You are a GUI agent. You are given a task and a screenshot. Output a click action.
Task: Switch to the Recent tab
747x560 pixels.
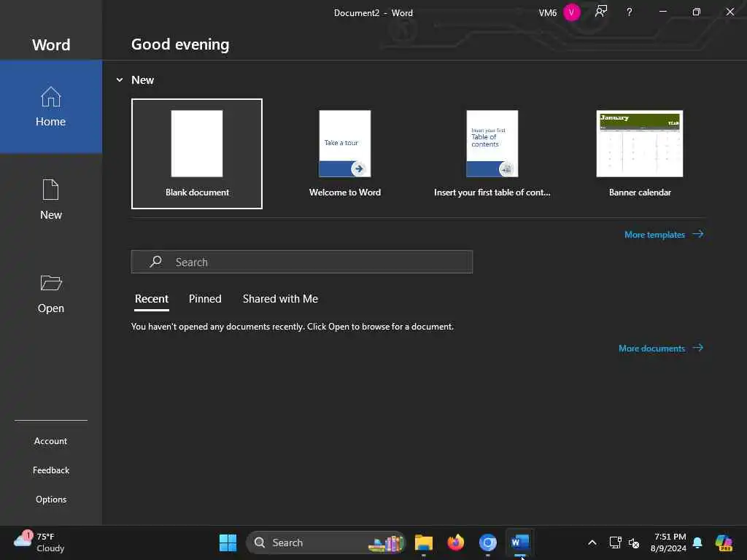(x=152, y=299)
